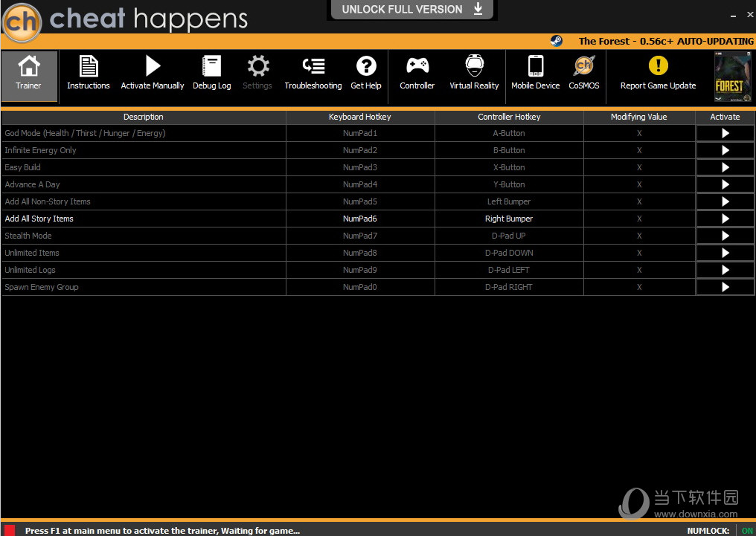This screenshot has width=756, height=536.
Task: Click the Left Bumper controller hotkey
Action: click(x=509, y=201)
